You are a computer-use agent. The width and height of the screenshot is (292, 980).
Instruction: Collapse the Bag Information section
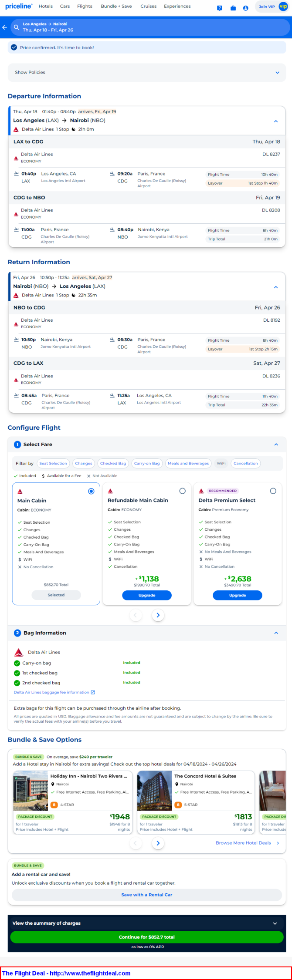click(276, 633)
